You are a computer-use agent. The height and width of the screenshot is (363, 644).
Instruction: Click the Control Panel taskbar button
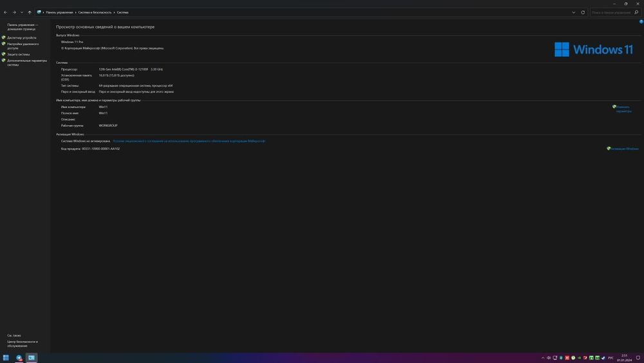[x=31, y=358]
